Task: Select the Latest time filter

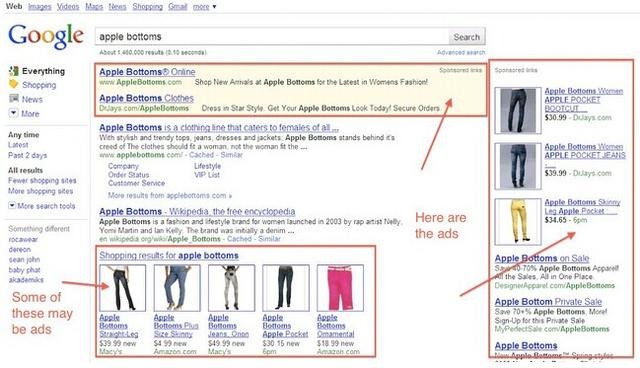Action: click(x=18, y=145)
